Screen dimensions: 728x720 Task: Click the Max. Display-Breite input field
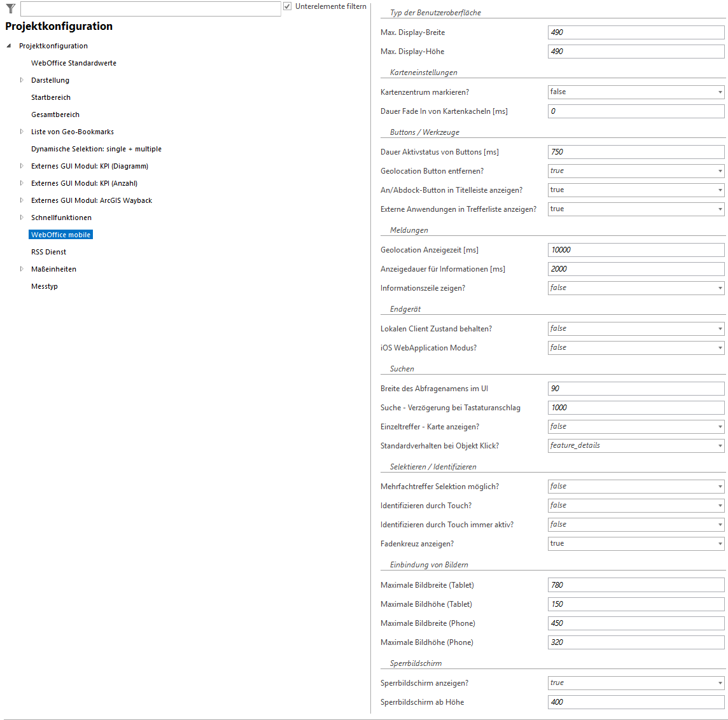tap(636, 32)
